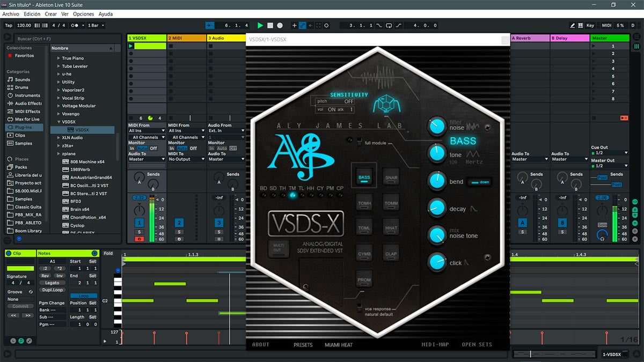This screenshot has width=644, height=362.
Task: Select the VSDSX plug-in entry
Action: click(82, 130)
